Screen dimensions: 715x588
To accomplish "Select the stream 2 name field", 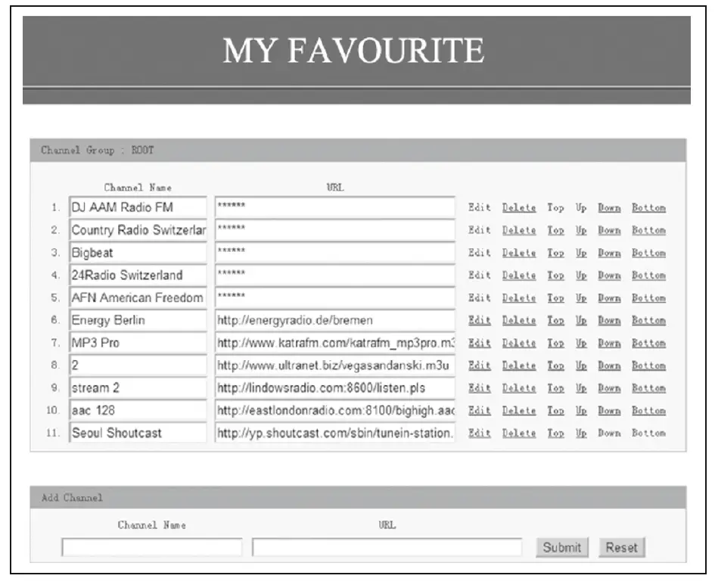I will tap(138, 387).
